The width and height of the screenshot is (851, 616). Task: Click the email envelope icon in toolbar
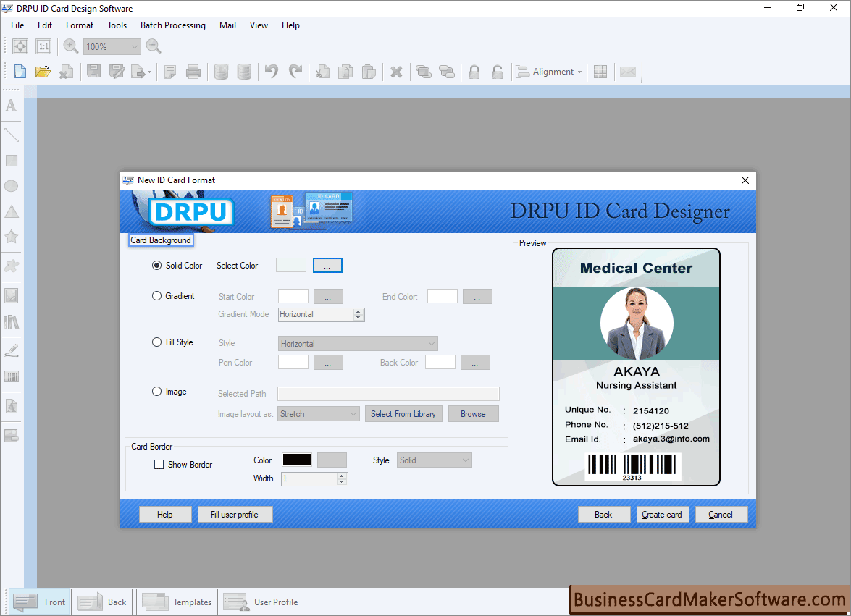(x=627, y=72)
